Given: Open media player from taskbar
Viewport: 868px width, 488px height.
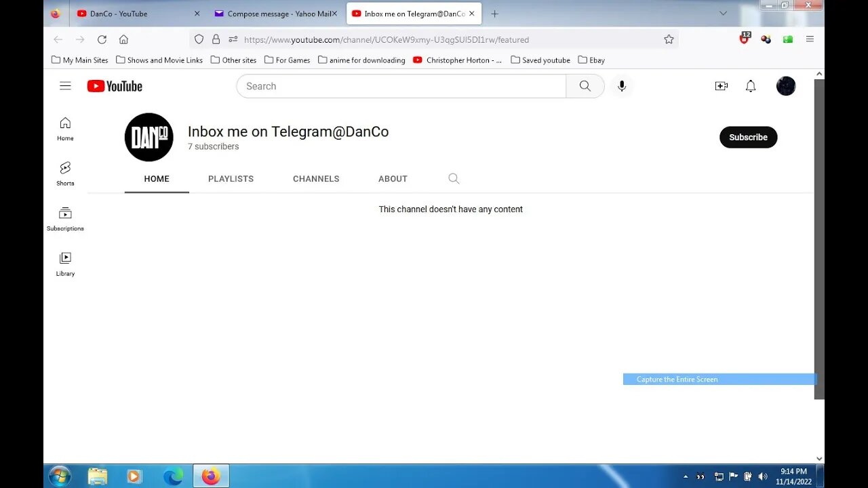Looking at the screenshot, I should point(134,476).
